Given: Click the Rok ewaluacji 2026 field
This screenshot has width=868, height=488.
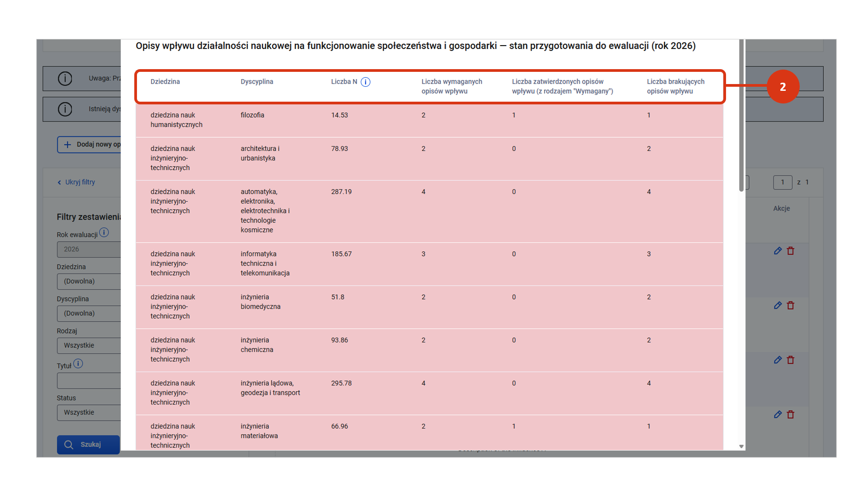Looking at the screenshot, I should click(89, 249).
